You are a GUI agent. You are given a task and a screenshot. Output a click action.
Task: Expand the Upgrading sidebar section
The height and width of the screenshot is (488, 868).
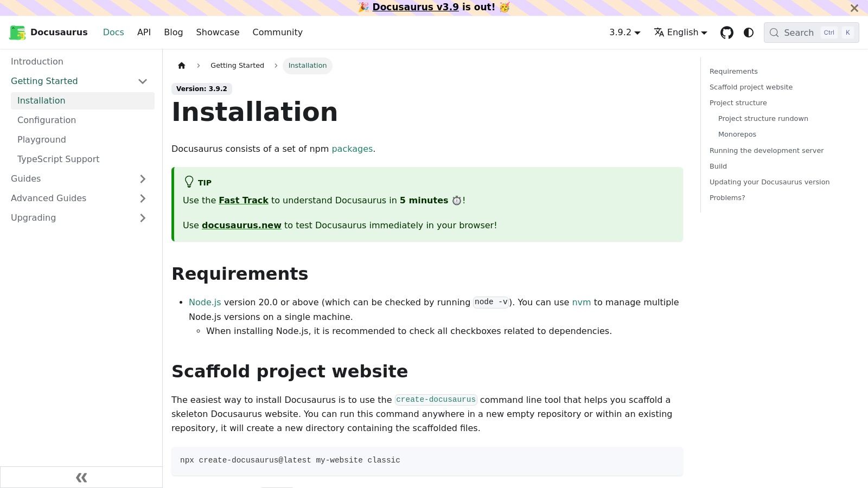point(143,218)
